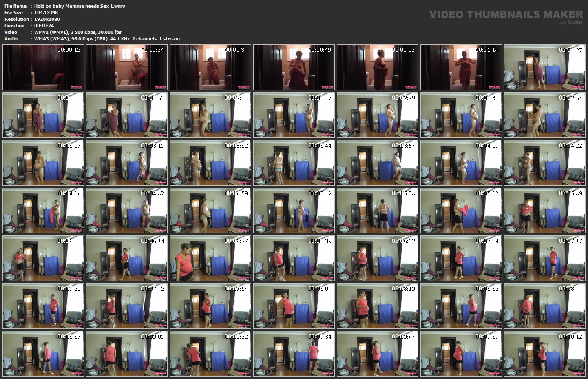Click the Audio line WMA3 96.0 Kbps
Image resolution: width=588 pixels, height=379 pixels.
tap(107, 39)
